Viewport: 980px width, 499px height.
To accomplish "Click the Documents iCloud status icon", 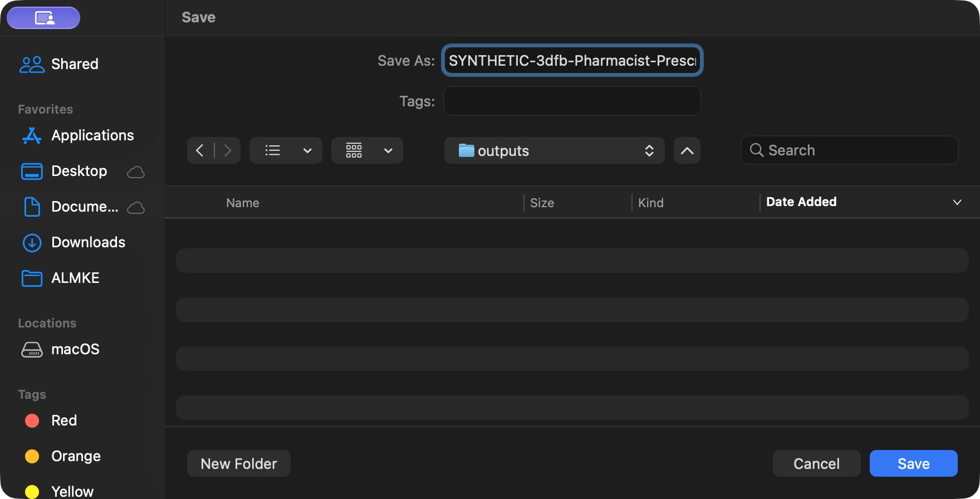I will coord(136,208).
